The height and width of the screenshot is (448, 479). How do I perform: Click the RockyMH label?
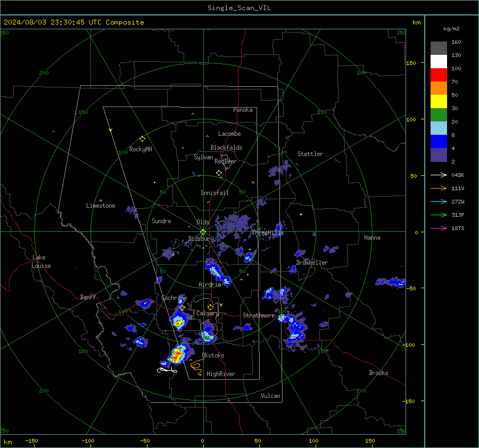pos(141,149)
